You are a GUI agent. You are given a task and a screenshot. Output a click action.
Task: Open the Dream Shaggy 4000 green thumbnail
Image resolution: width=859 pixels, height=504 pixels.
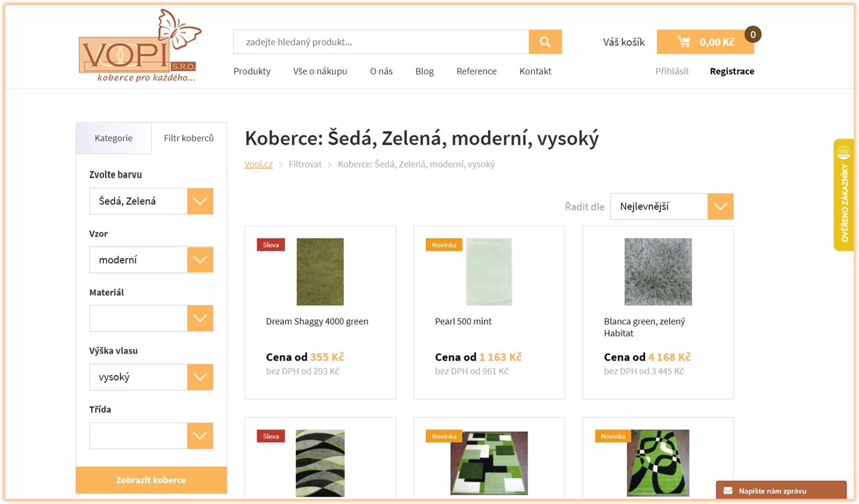[x=320, y=272]
